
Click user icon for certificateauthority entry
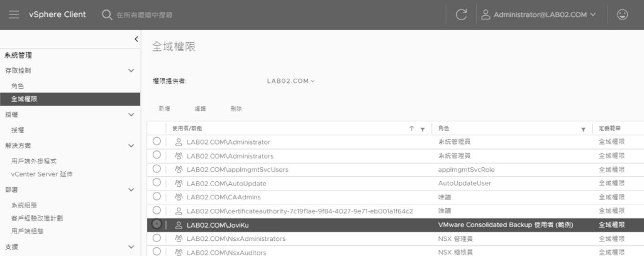(178, 211)
